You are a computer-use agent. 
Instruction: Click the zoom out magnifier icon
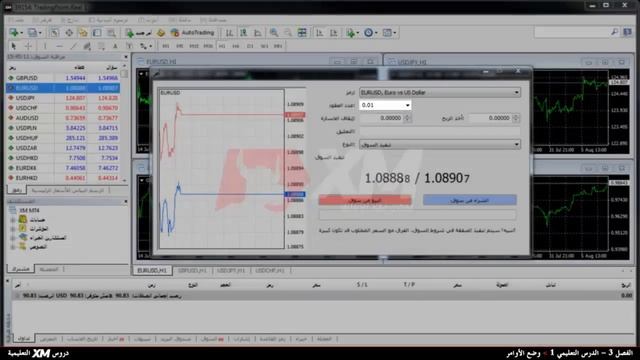(x=288, y=33)
